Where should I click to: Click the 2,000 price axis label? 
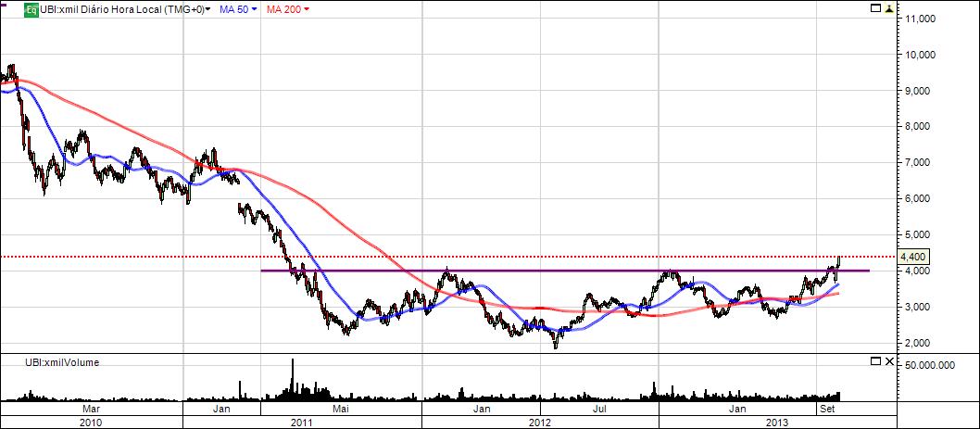[919, 343]
